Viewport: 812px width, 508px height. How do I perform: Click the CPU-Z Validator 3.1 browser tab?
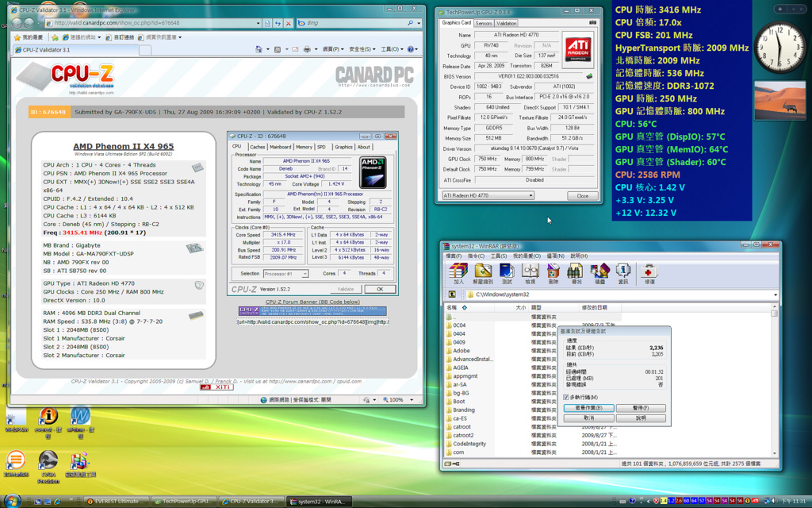click(x=76, y=50)
